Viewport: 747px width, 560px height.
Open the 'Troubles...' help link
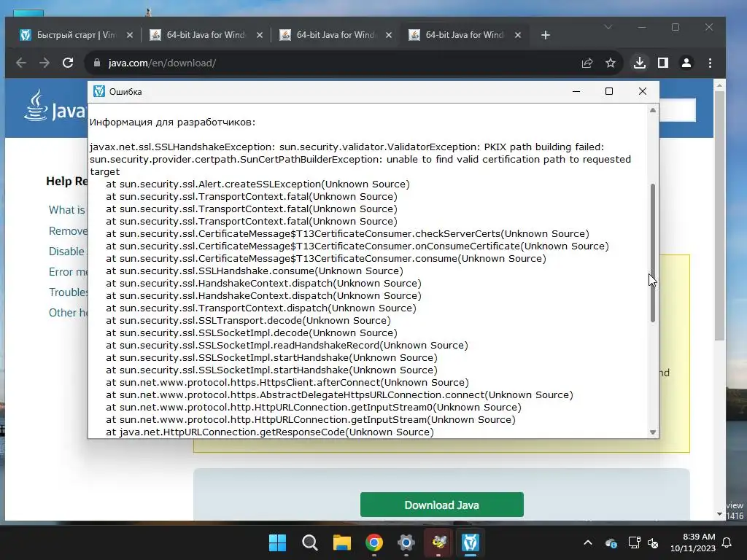click(68, 292)
